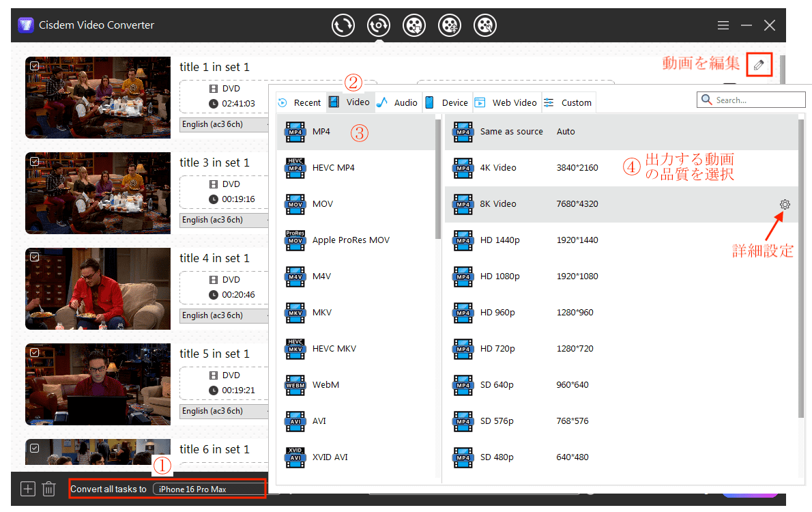
Task: Click the pencil edit video icon
Action: click(759, 65)
